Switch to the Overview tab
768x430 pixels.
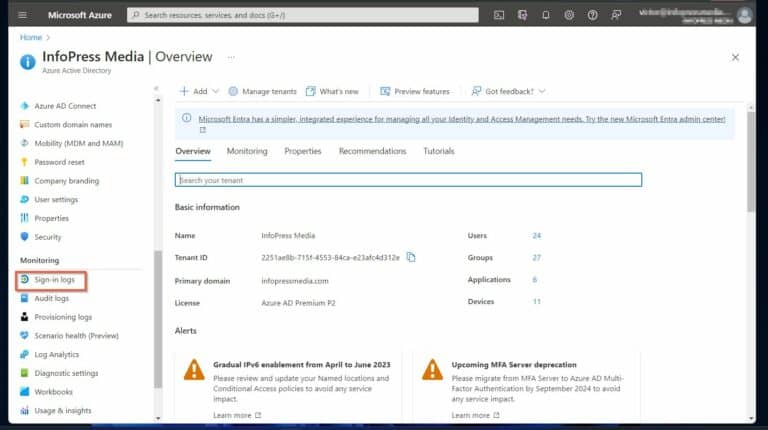193,151
